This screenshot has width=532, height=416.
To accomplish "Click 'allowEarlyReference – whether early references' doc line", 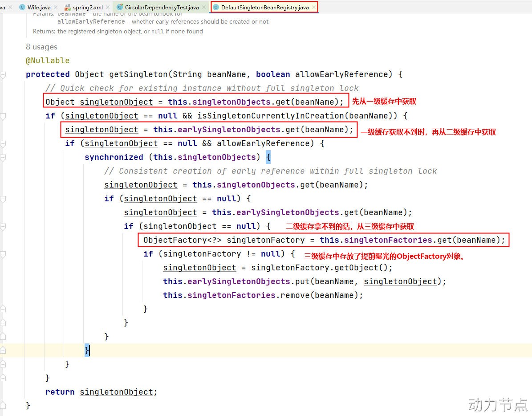I will coord(163,22).
